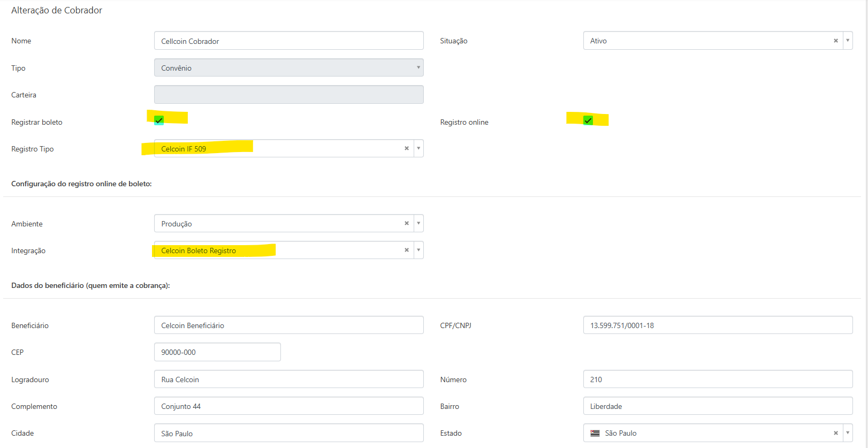Click the Nome field with Cellcoin Cobrador
The width and height of the screenshot is (868, 448).
click(x=289, y=41)
